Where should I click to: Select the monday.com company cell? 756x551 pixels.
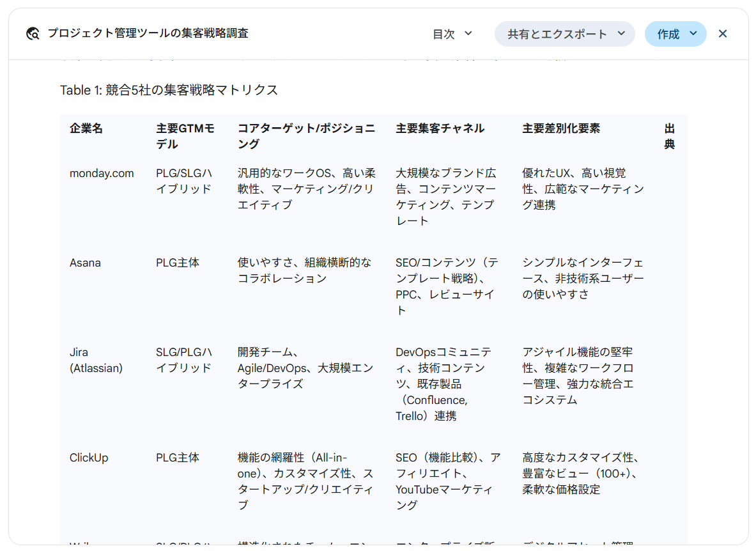(x=102, y=173)
